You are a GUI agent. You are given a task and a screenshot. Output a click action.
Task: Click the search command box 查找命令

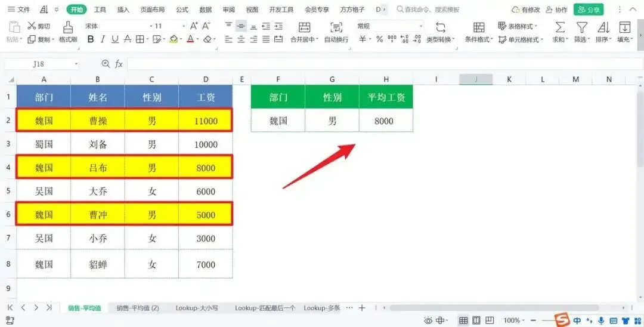point(428,9)
